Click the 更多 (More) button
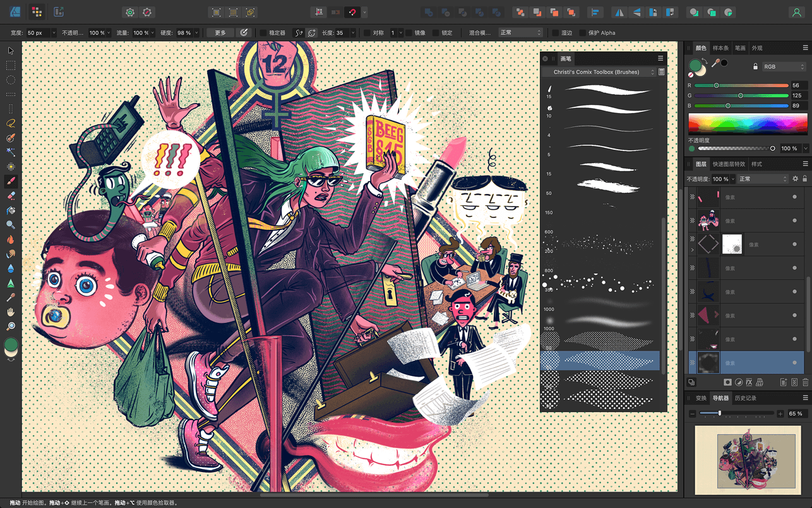The height and width of the screenshot is (508, 812). (220, 33)
